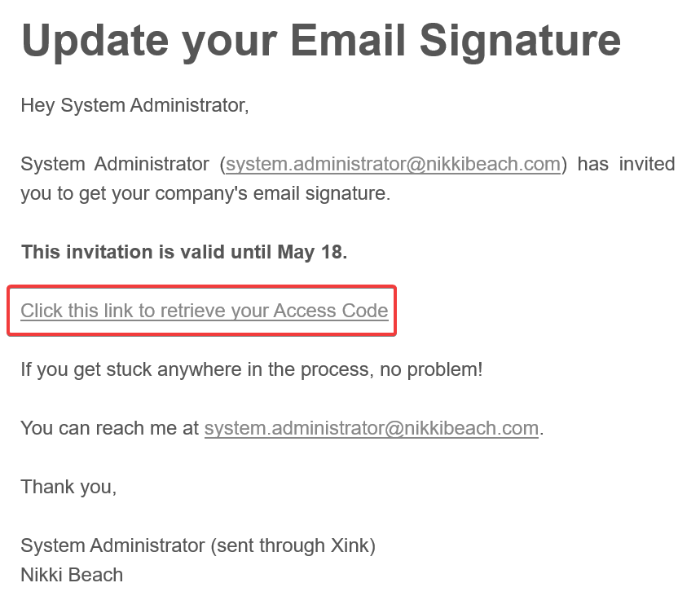Screen dimensions: 700x605
Task: Click the "(sent through Xink)" text
Action: 293,545
